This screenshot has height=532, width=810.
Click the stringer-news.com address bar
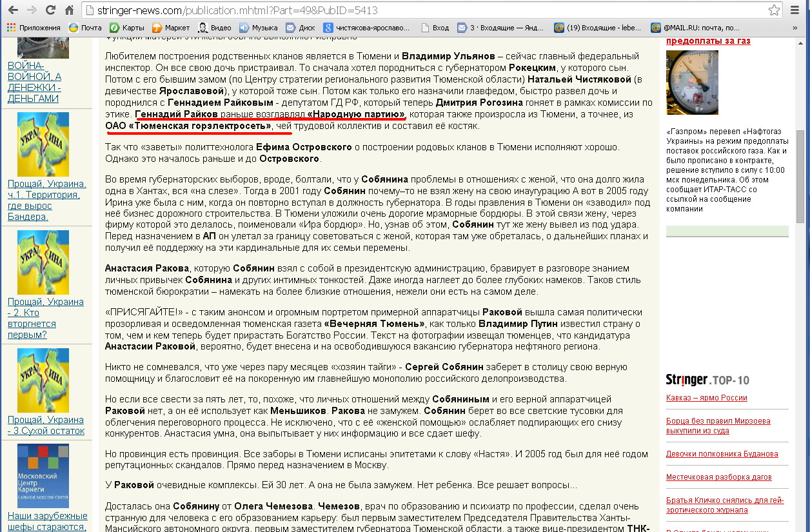426,10
